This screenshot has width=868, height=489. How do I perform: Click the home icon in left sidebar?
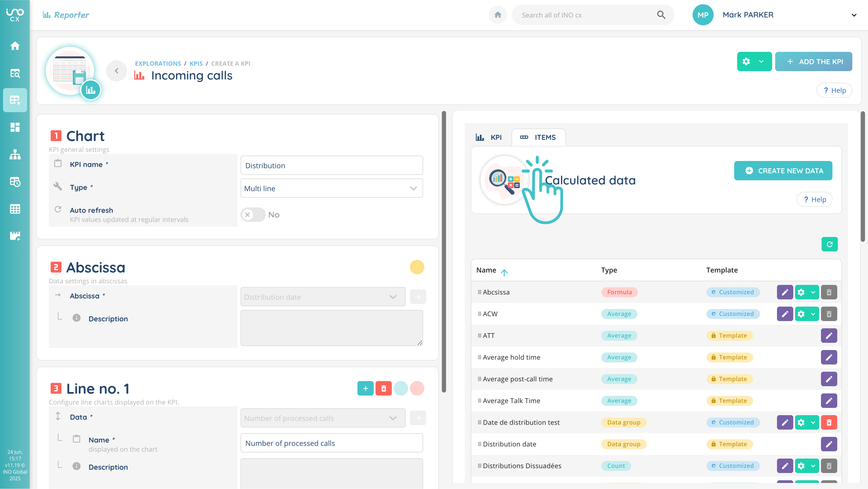point(15,46)
